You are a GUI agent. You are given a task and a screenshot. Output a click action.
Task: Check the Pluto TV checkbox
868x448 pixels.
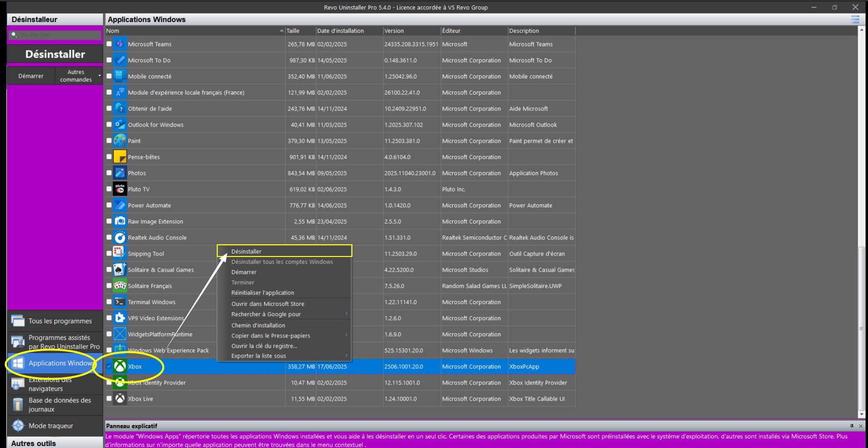tap(109, 189)
